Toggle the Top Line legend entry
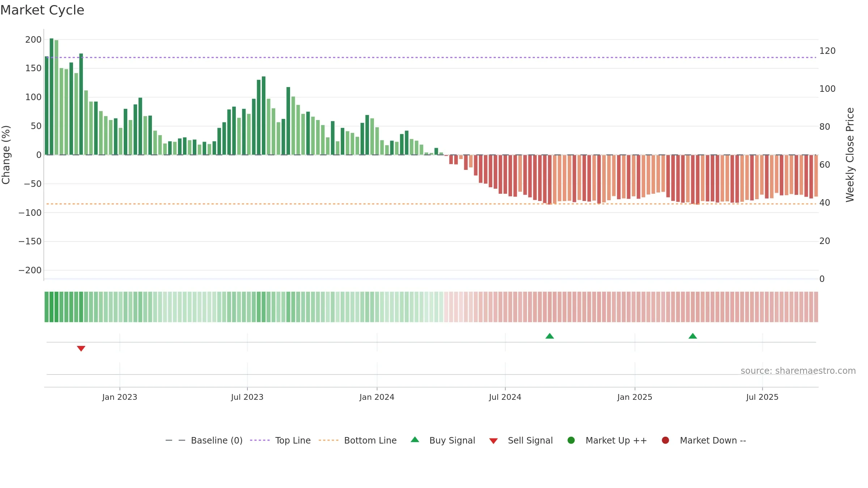 [280, 440]
